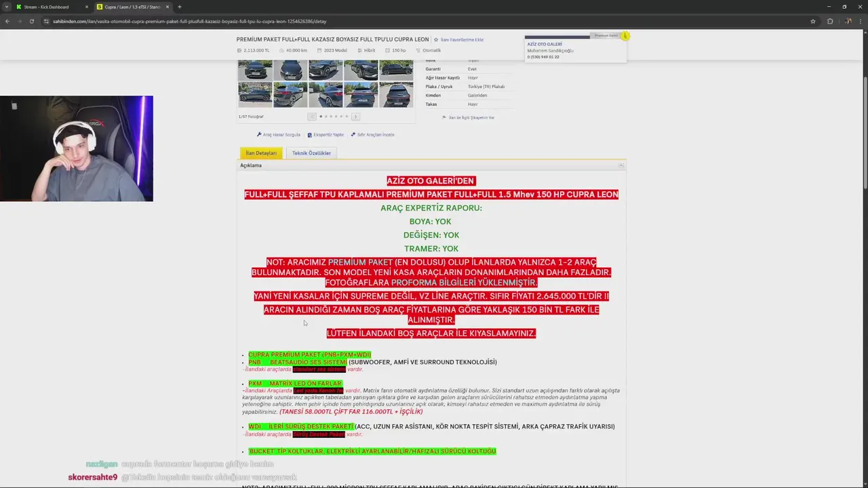This screenshot has width=868, height=488.
Task: Click the flag icon for complaint
Action: (444, 117)
